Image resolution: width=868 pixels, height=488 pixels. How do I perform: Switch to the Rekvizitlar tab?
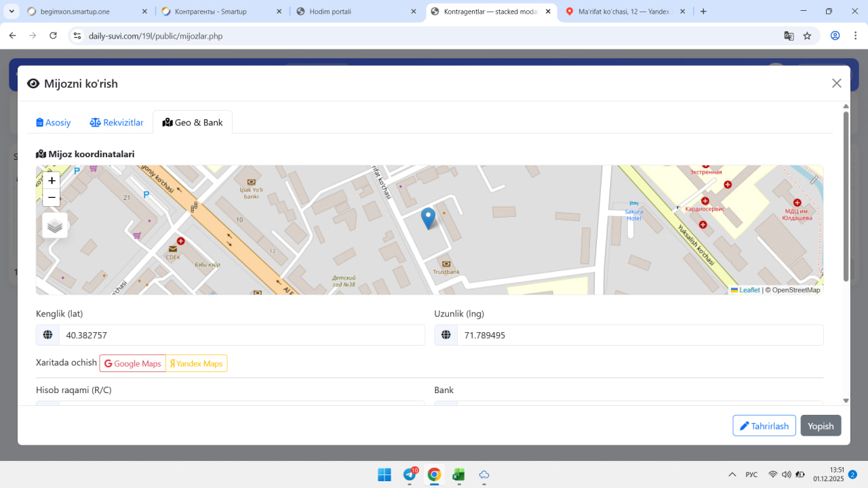click(117, 123)
